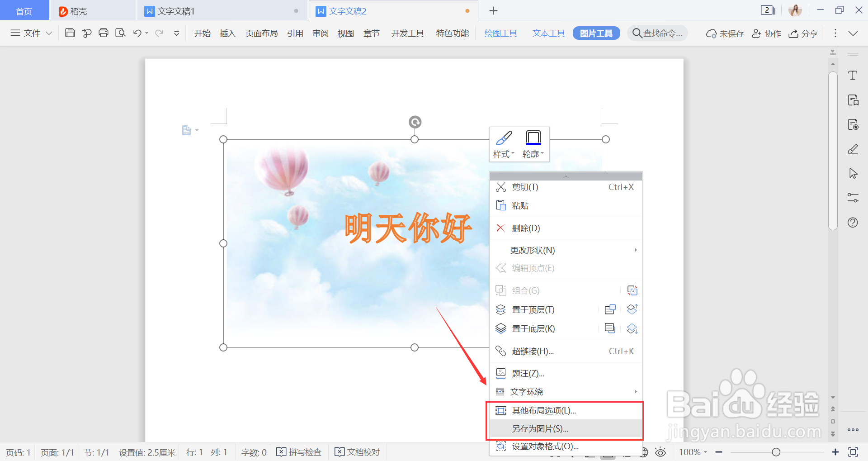Enable eye protection mode in status bar
The image size is (868, 461).
coord(660,451)
